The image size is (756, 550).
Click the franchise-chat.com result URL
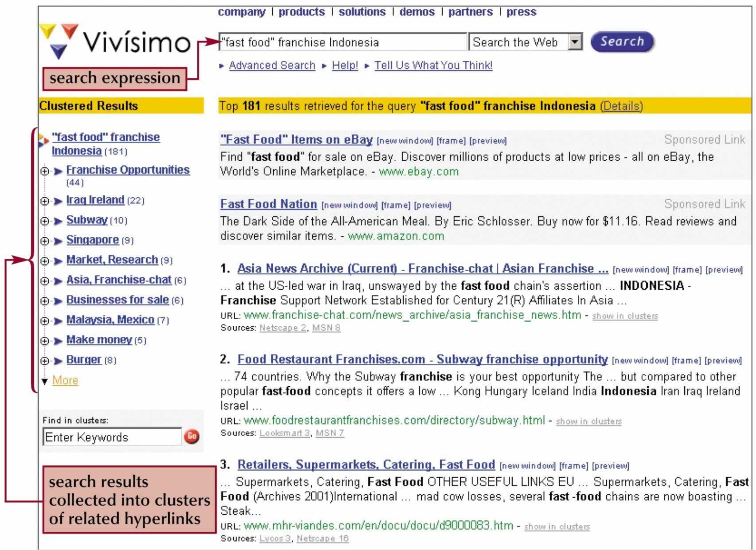click(x=412, y=315)
